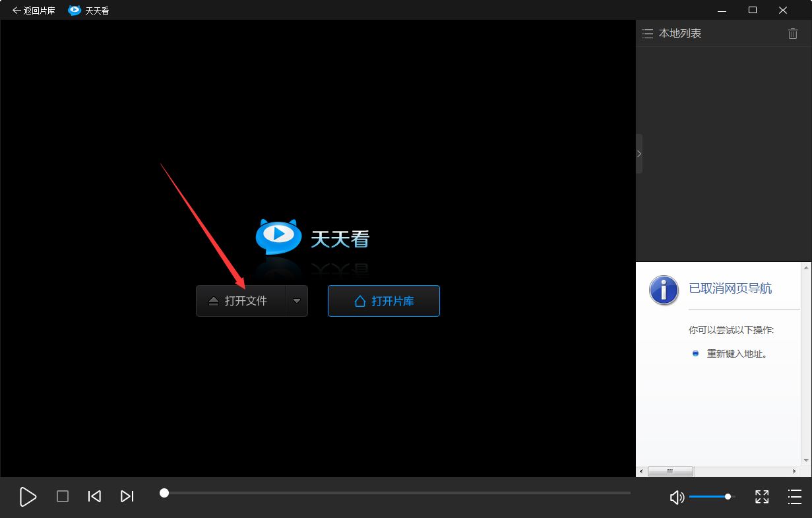Click the vertical scrollbar up arrow

coord(805,267)
